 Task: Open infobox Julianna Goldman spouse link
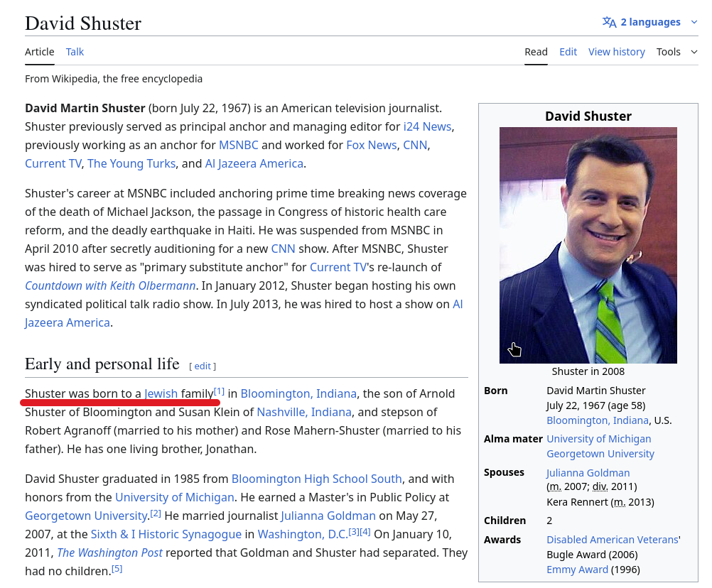[x=588, y=473]
